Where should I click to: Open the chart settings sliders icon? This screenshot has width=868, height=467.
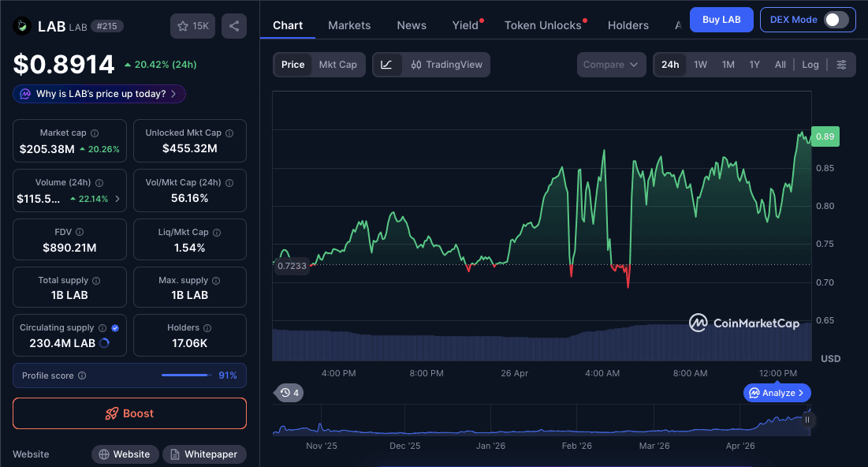tap(840, 65)
